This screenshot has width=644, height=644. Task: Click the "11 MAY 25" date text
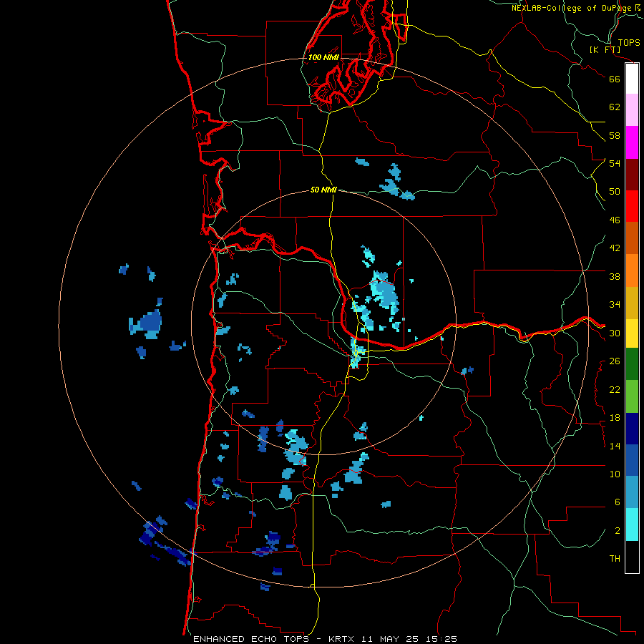(390, 639)
